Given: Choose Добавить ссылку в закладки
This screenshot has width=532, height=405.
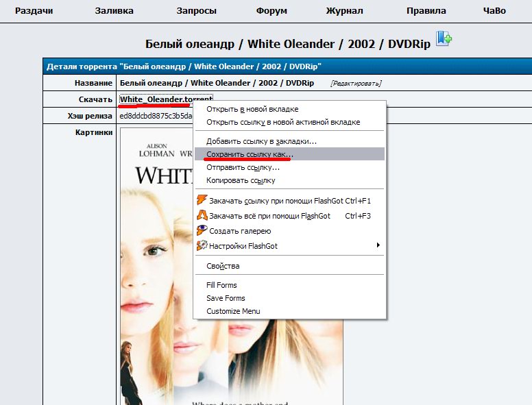Looking at the screenshot, I should (289, 141).
